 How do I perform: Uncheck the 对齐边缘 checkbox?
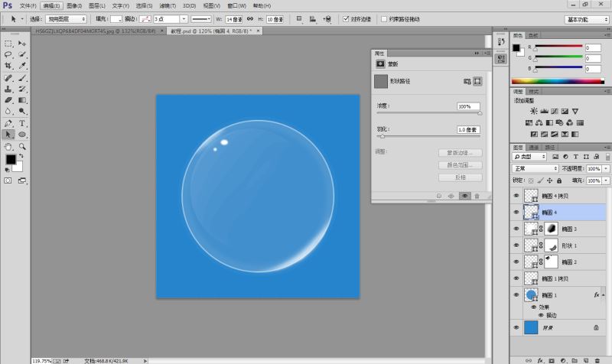[x=346, y=18]
